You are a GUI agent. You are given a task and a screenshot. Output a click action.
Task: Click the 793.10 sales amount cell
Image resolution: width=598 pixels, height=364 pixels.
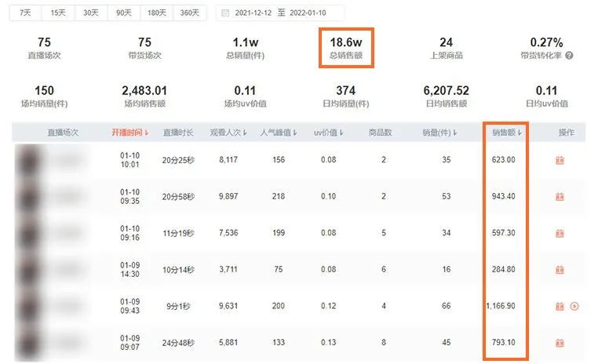point(503,343)
